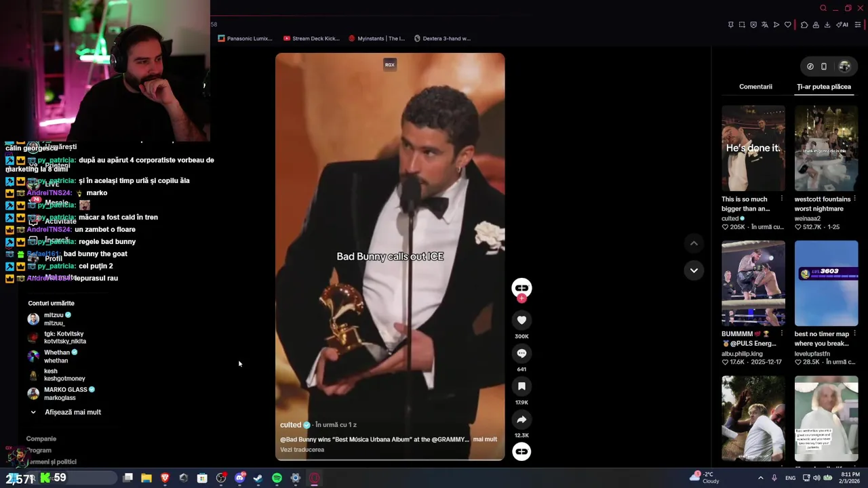Open the volume speaker tray icon
The height and width of the screenshot is (488, 868).
pos(816,478)
